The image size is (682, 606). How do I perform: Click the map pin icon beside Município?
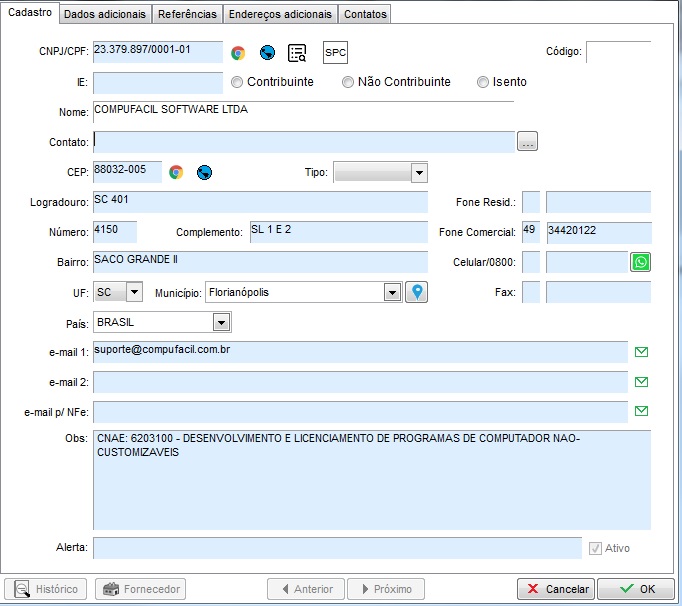pos(416,292)
